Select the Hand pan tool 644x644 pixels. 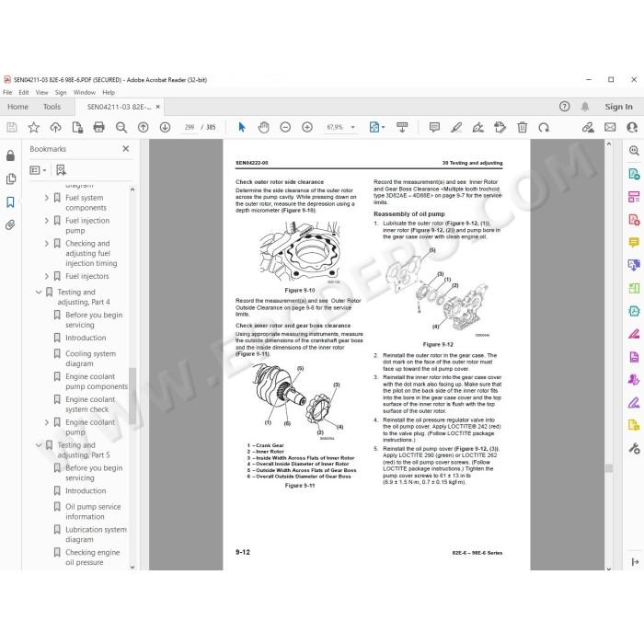263,127
